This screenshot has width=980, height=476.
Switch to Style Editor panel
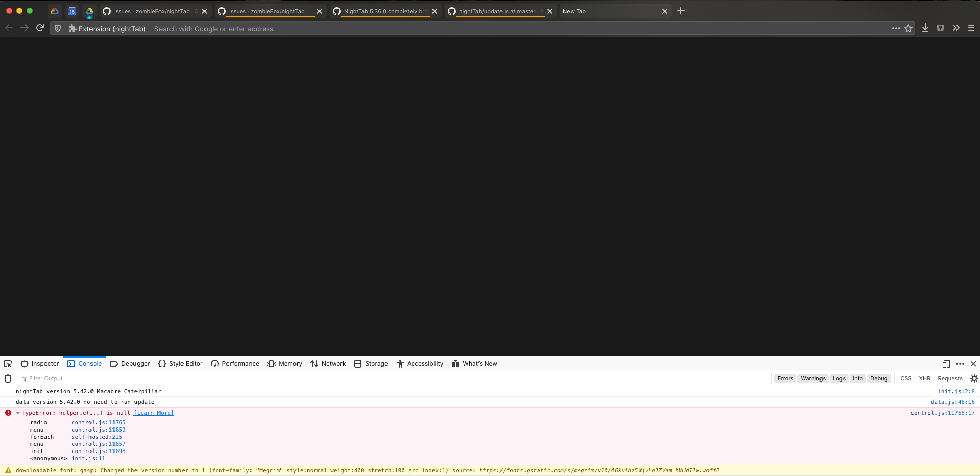pos(180,364)
